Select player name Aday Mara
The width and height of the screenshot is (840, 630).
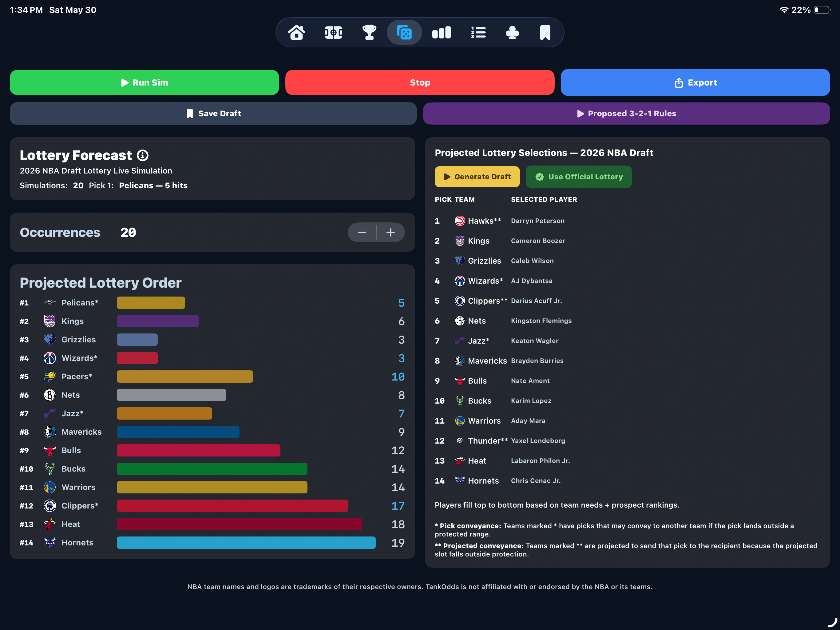[x=528, y=421]
